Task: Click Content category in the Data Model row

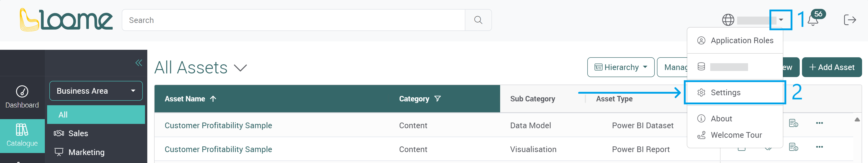Action: click(x=413, y=125)
